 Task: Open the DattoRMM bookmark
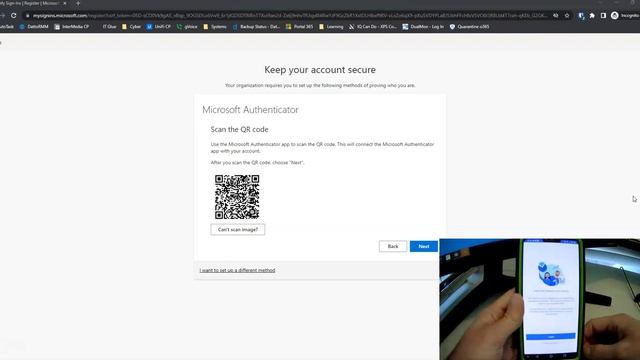pyautogui.click(x=34, y=27)
